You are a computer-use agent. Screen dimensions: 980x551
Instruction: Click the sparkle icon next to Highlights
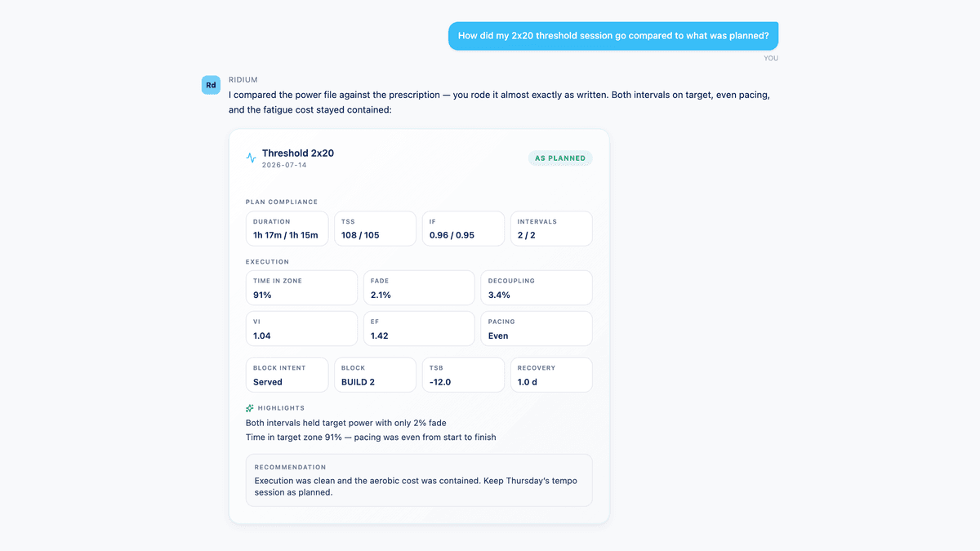[250, 408]
